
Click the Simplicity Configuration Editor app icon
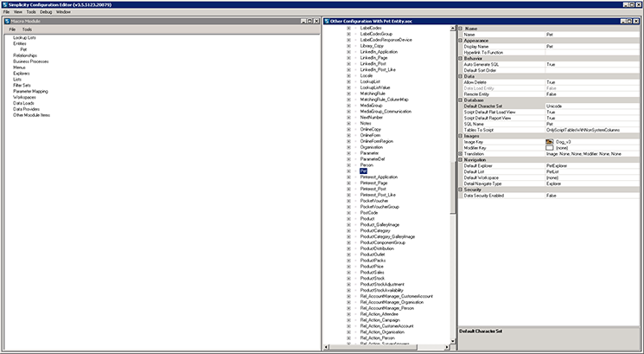3,4
